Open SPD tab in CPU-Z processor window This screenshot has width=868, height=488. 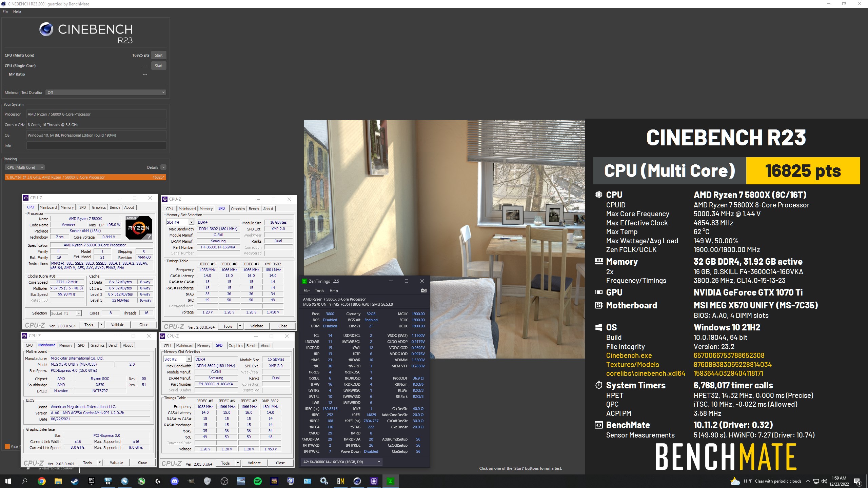coord(83,207)
